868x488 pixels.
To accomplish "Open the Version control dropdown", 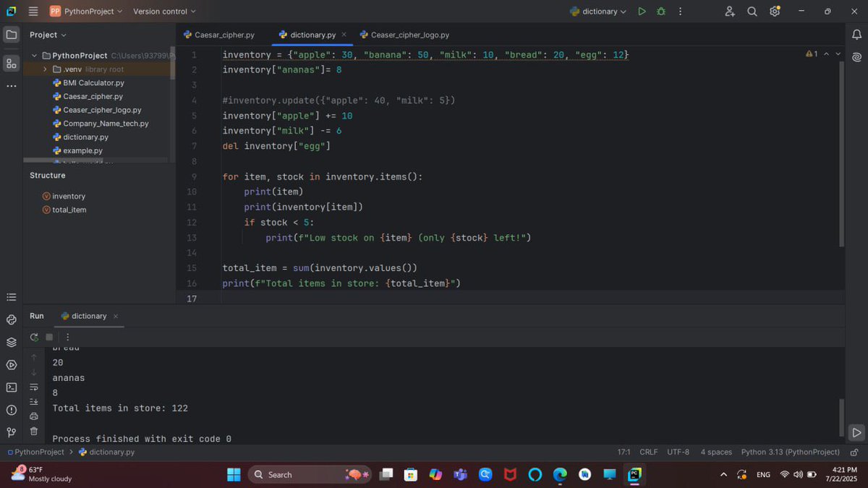I will (x=164, y=12).
